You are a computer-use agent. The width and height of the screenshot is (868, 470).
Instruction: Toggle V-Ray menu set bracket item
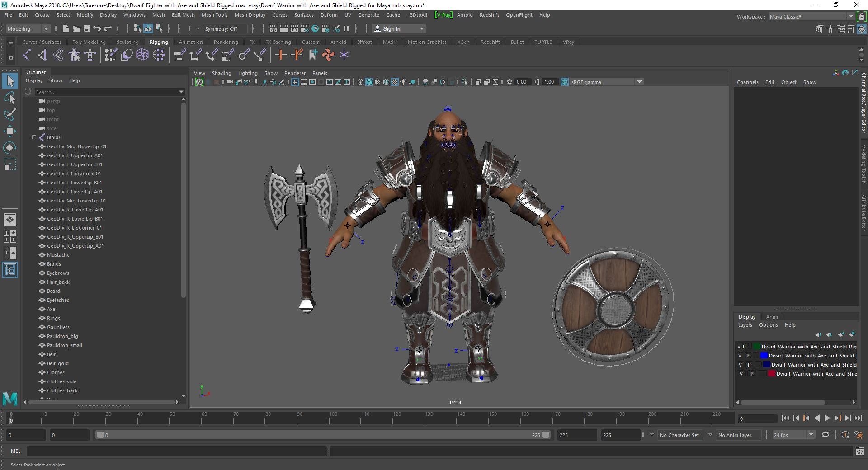click(x=443, y=15)
